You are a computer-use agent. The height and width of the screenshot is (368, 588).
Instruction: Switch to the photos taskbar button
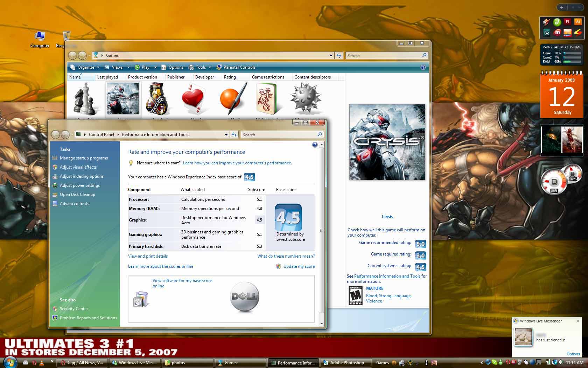click(x=187, y=363)
